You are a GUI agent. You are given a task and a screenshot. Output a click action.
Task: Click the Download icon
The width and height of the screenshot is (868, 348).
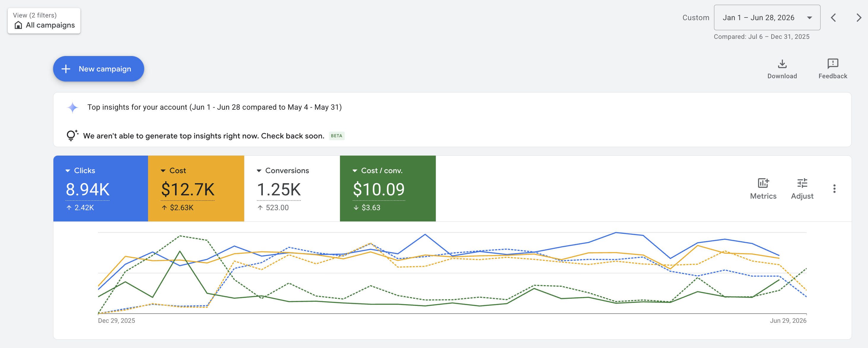(x=782, y=64)
